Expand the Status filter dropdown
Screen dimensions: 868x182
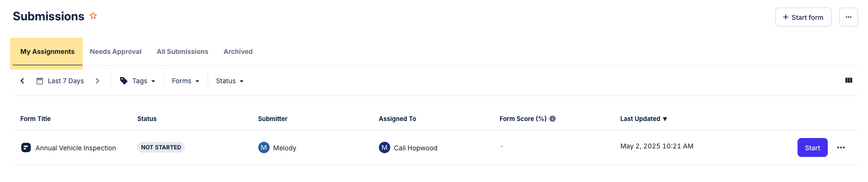coord(229,81)
